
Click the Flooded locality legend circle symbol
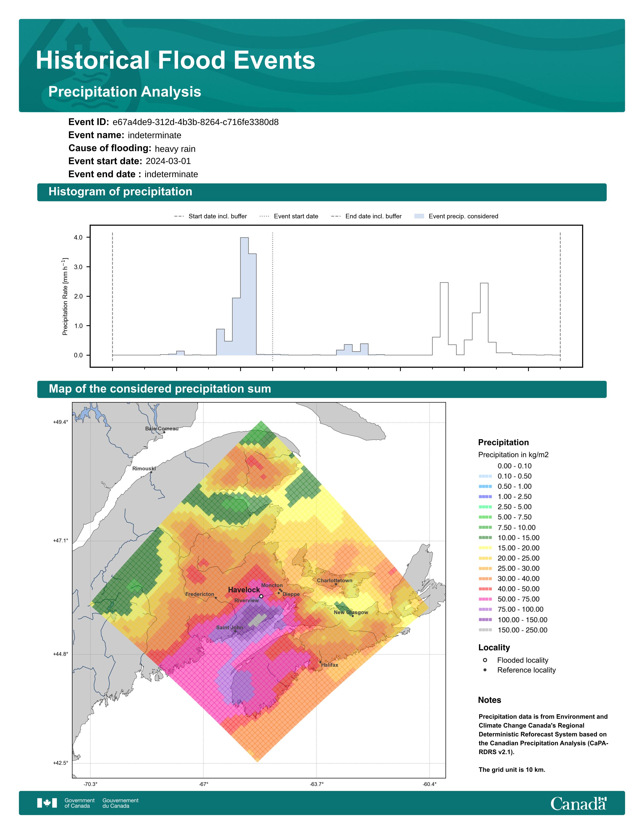click(x=485, y=660)
